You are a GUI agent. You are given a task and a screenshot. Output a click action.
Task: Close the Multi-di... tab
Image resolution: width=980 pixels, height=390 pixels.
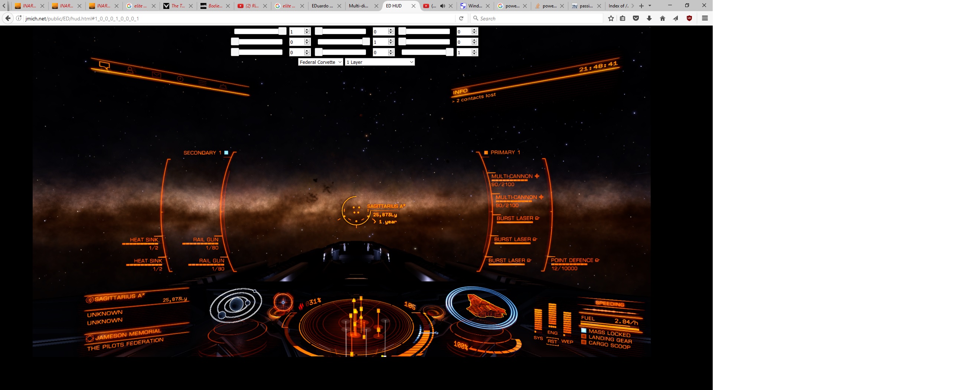click(376, 6)
